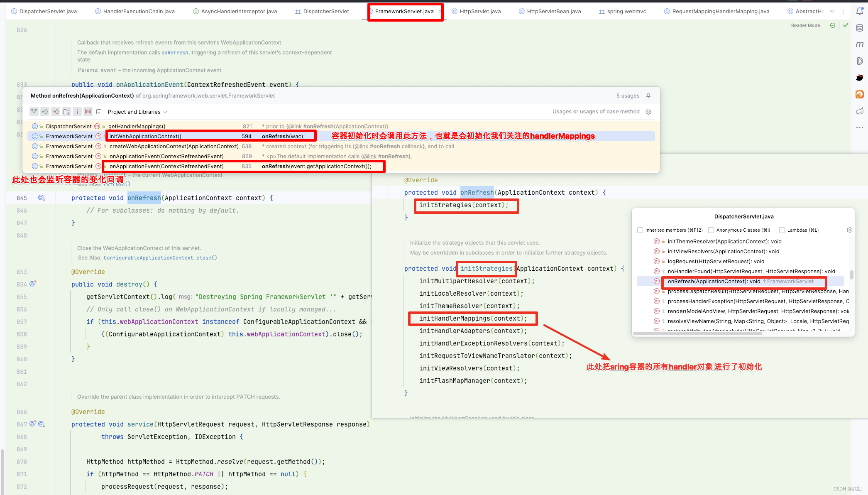This screenshot has width=868, height=495.
Task: Toggle the write access filter icon
Action: pos(56,112)
